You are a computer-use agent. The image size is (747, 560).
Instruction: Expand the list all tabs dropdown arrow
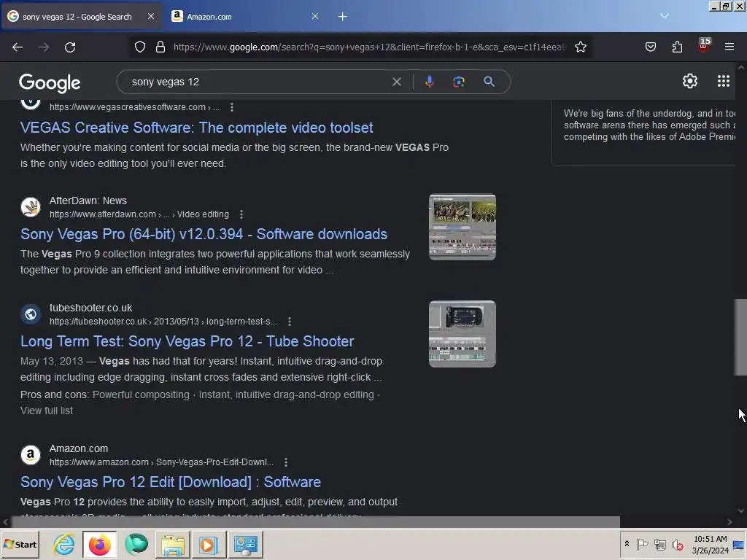pyautogui.click(x=665, y=16)
